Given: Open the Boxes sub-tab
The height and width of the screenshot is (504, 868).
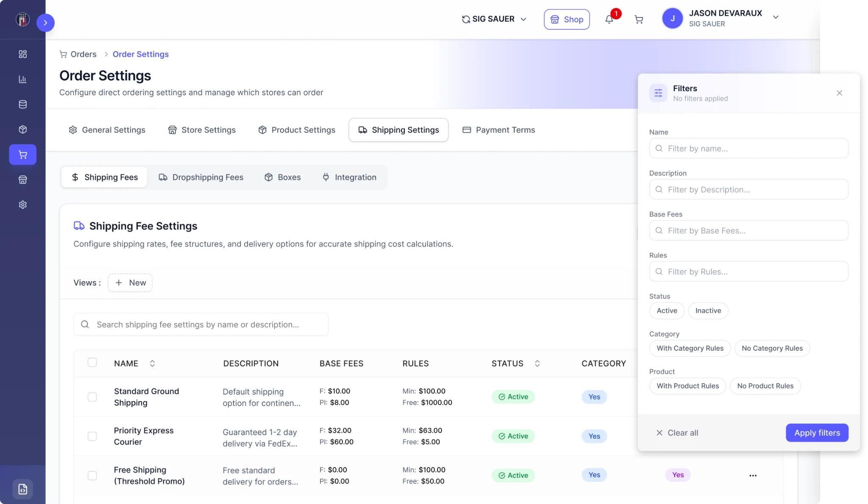Looking at the screenshot, I should click(x=282, y=177).
